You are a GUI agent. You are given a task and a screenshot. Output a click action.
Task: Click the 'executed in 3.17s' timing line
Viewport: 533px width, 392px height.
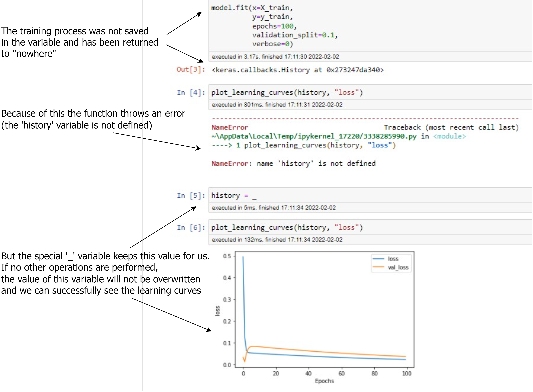pos(275,57)
